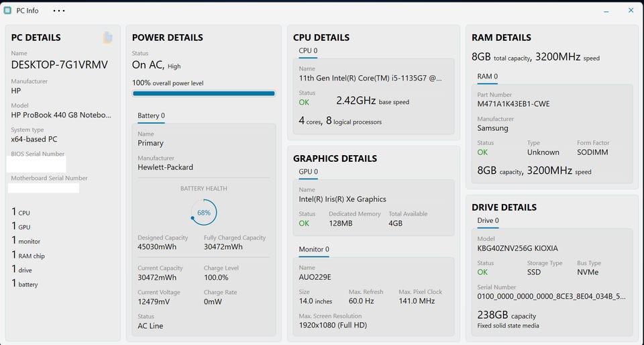The image size is (644, 345).
Task: Click the x64-based PC system type
Action: point(34,139)
